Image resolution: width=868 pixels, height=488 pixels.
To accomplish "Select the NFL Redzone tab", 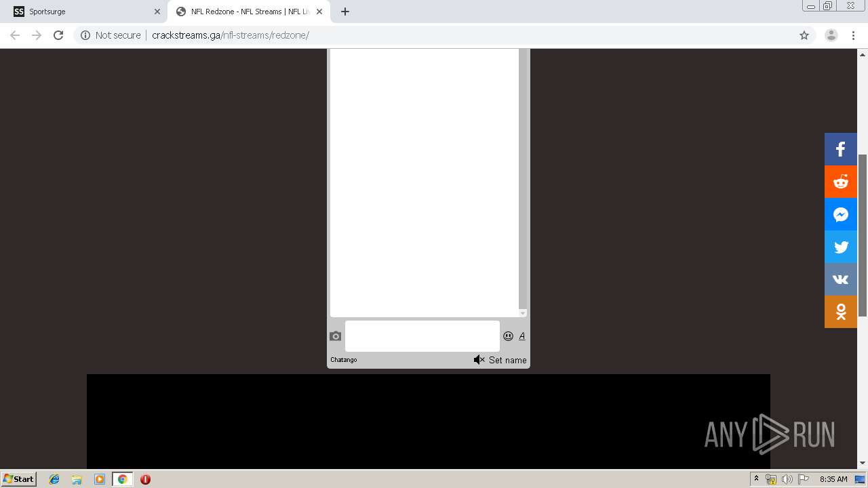I will (250, 12).
